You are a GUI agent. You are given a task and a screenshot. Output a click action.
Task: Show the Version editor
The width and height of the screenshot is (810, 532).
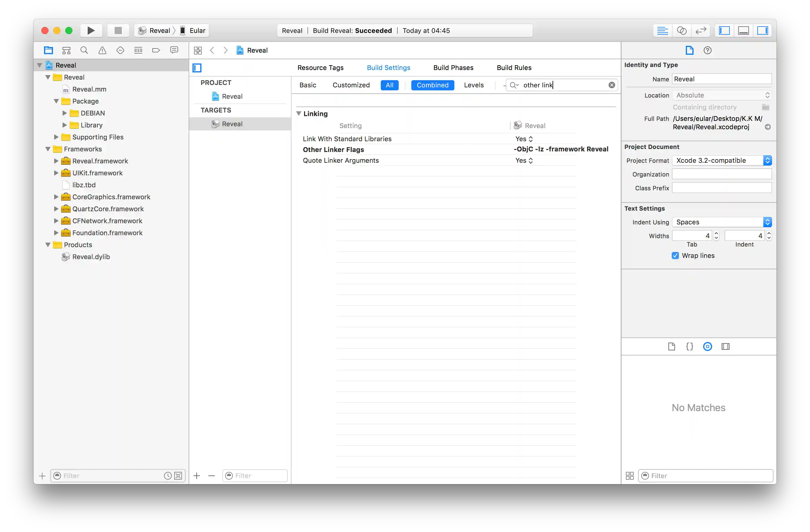click(701, 31)
